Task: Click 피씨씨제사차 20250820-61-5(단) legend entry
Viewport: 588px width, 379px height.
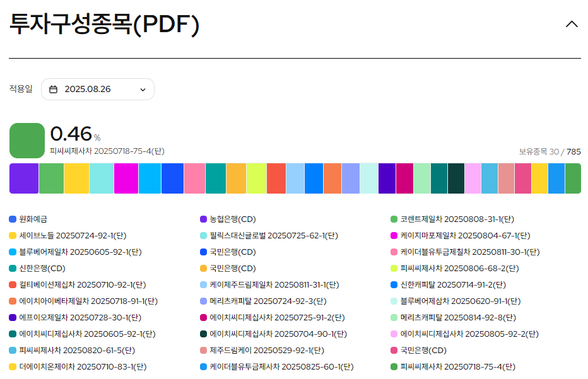Action: tap(72, 350)
